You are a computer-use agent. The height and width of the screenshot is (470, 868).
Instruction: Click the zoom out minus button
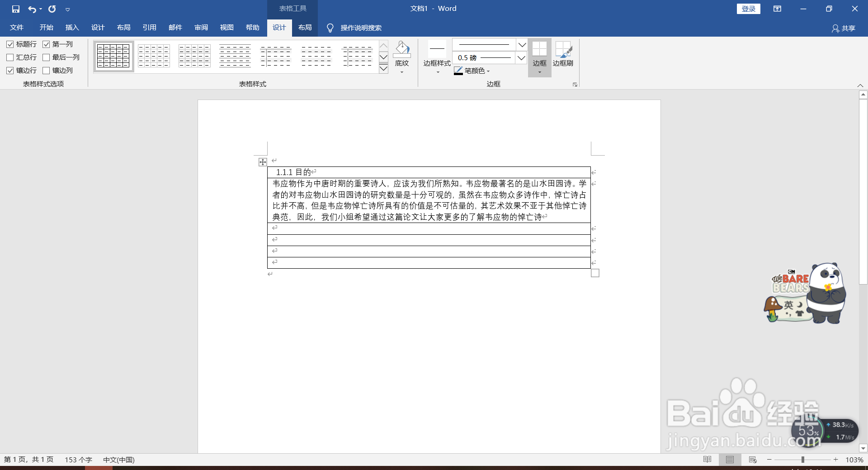click(x=769, y=460)
